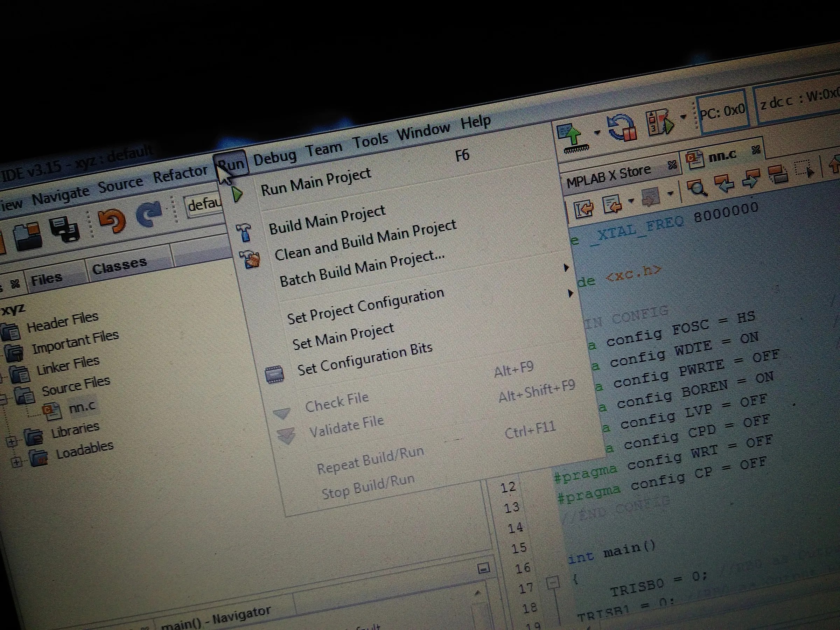Click the Save All floppy disks icon
This screenshot has width=840, height=630.
65,230
